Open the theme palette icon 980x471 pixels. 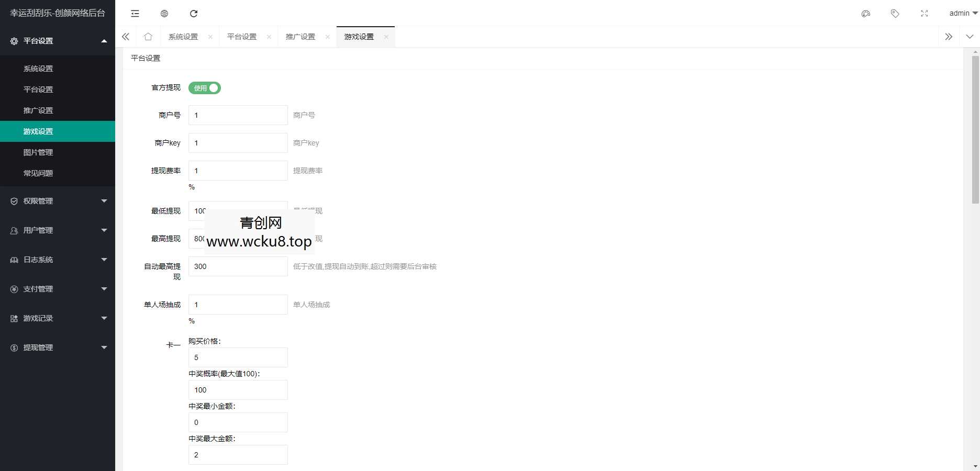[866, 14]
